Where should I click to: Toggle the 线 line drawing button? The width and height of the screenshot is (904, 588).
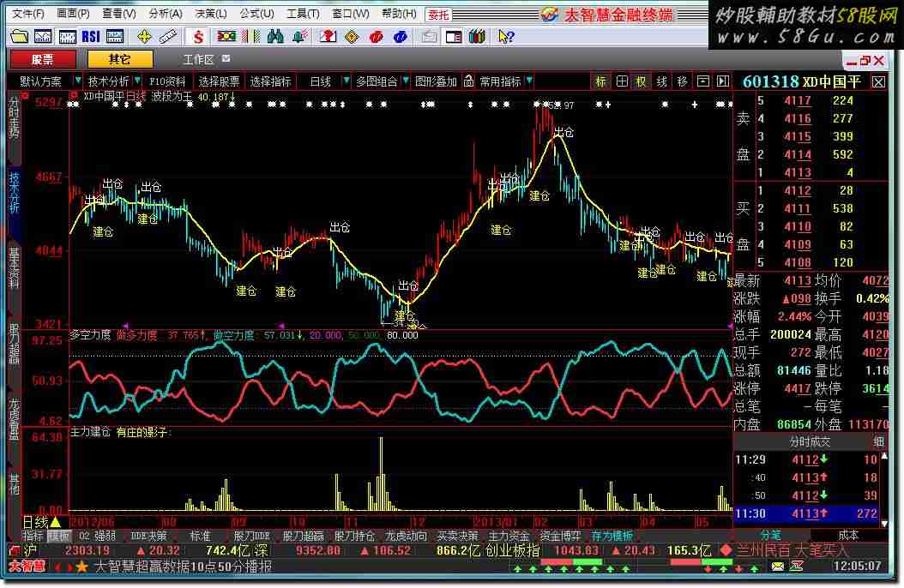pyautogui.click(x=662, y=81)
